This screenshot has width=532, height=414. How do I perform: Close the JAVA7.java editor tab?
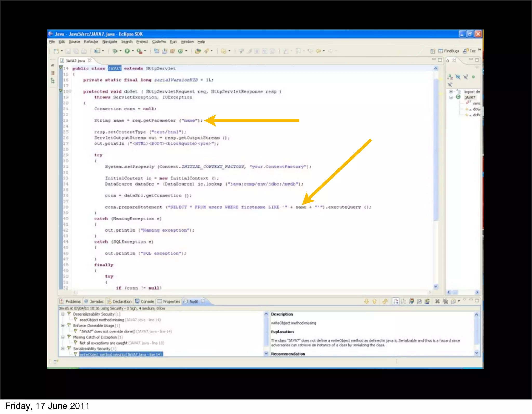[x=90, y=61]
